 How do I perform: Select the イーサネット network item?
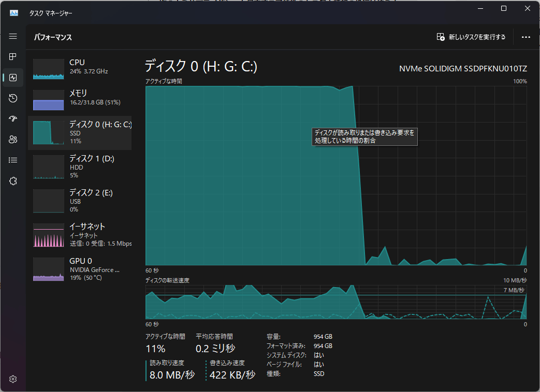pyautogui.click(x=80, y=235)
